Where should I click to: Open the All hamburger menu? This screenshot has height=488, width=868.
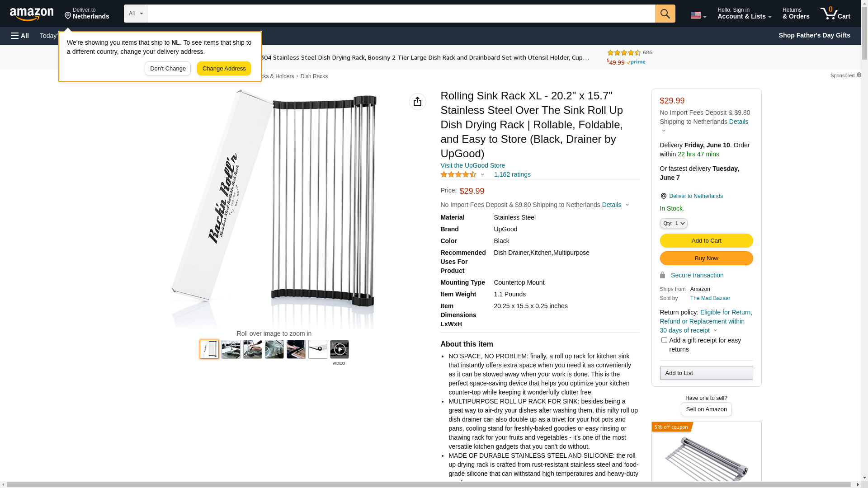tap(20, 36)
